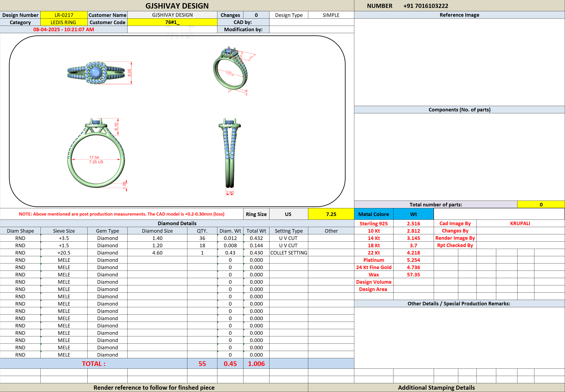Select the +20.5 sieve size cell
565x392 pixels.
64,253
